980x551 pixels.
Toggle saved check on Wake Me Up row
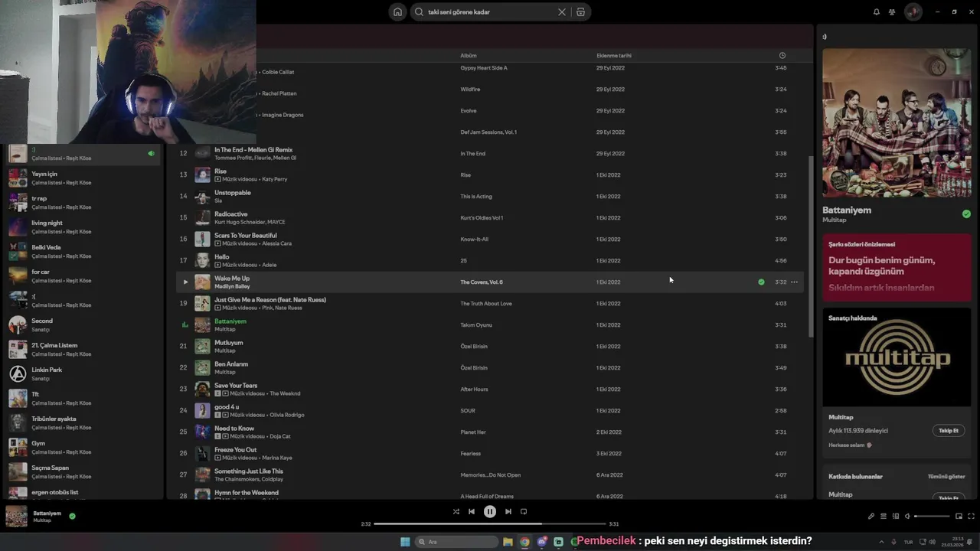[x=761, y=282]
